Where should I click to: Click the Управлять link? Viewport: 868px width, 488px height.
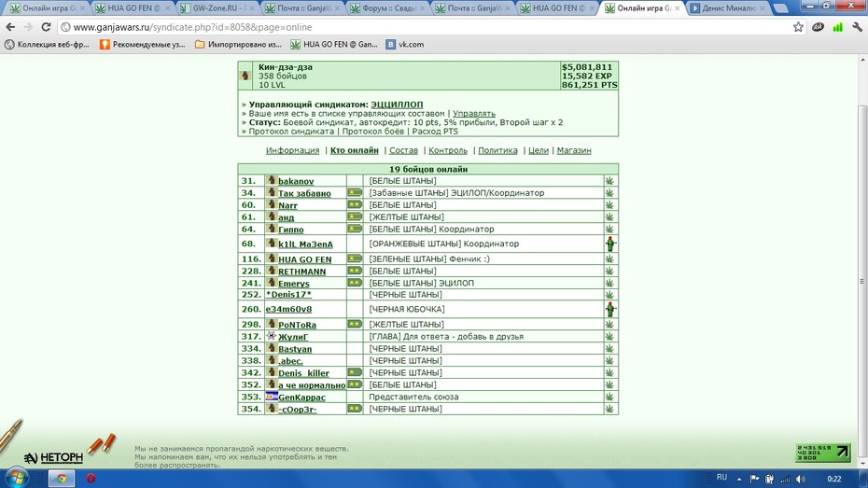click(x=474, y=114)
